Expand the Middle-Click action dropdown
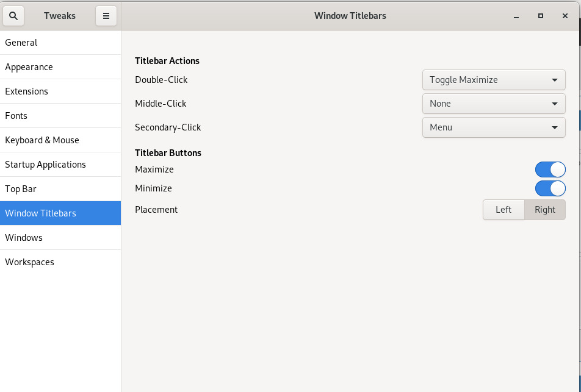 click(493, 104)
